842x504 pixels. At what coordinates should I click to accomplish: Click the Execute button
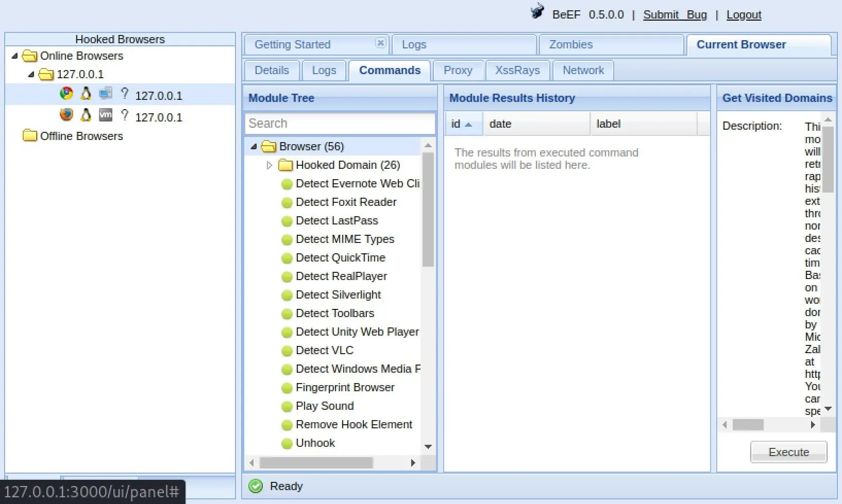(789, 452)
